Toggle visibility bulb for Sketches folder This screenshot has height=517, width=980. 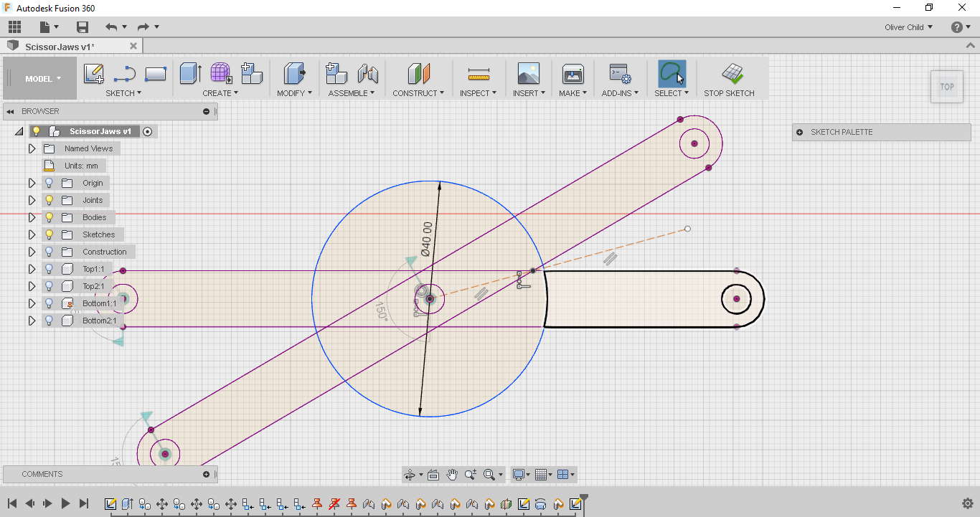coord(49,234)
